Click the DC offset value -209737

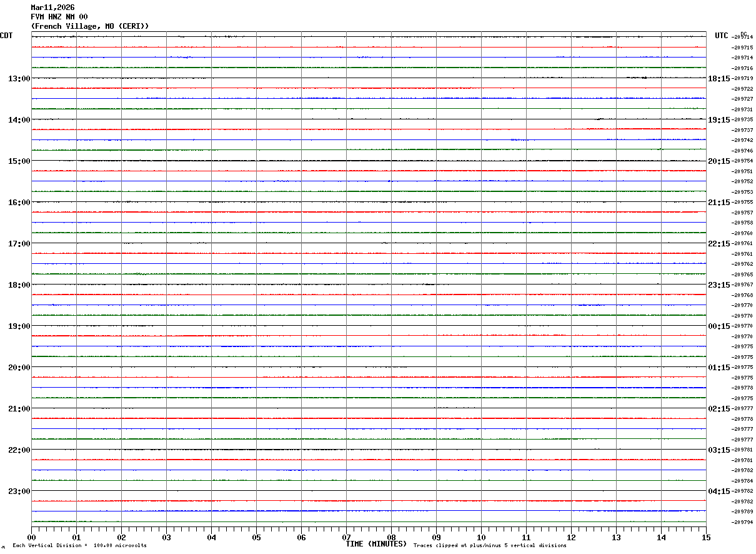[x=742, y=130]
